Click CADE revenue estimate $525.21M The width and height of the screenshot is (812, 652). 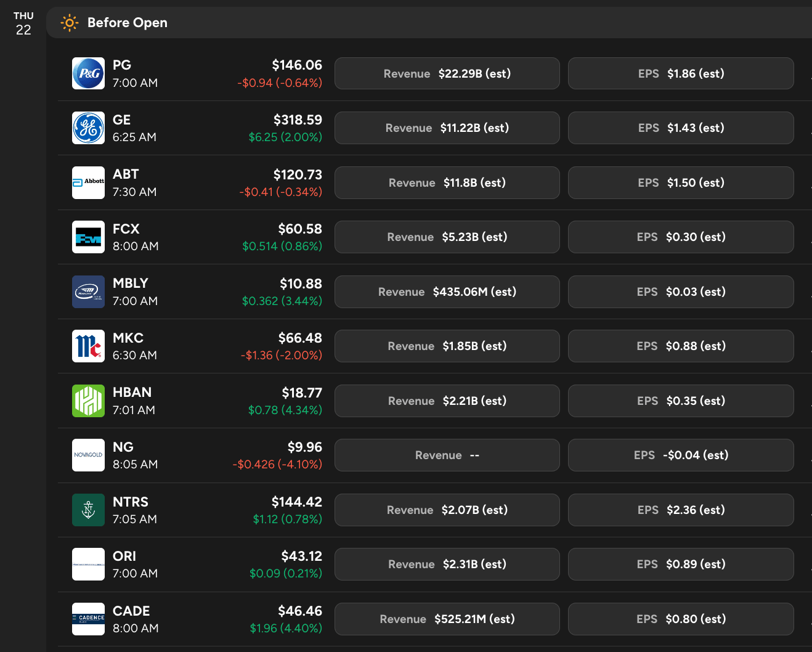click(447, 619)
